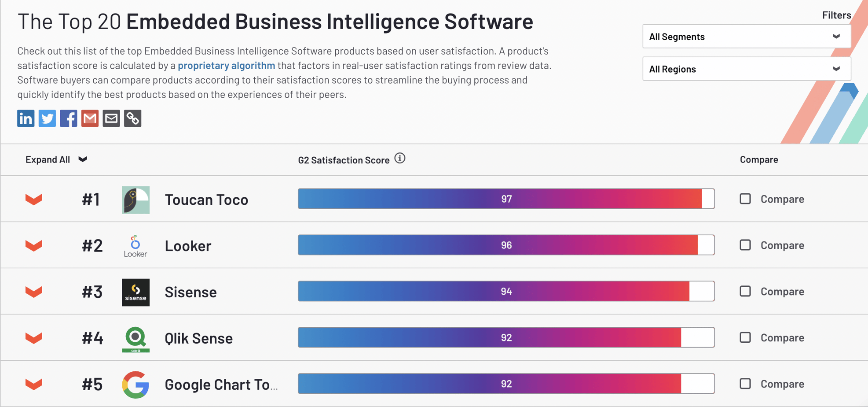This screenshot has width=868, height=407.
Task: Check Compare for Looker
Action: tap(745, 245)
